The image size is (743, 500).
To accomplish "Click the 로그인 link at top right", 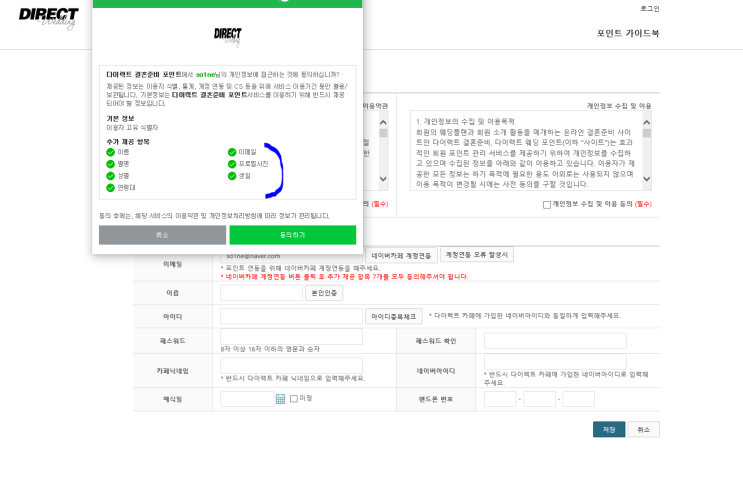I will pos(650,9).
